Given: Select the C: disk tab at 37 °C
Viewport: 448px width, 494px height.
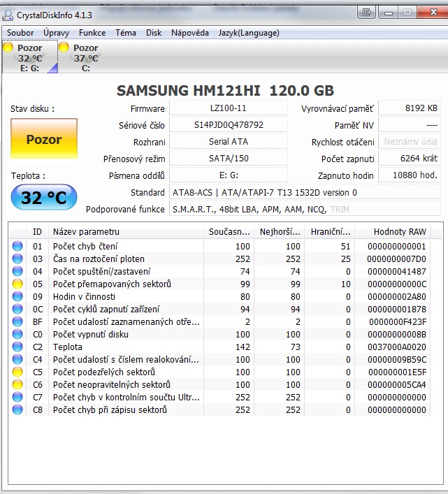Looking at the screenshot, I should point(85,57).
